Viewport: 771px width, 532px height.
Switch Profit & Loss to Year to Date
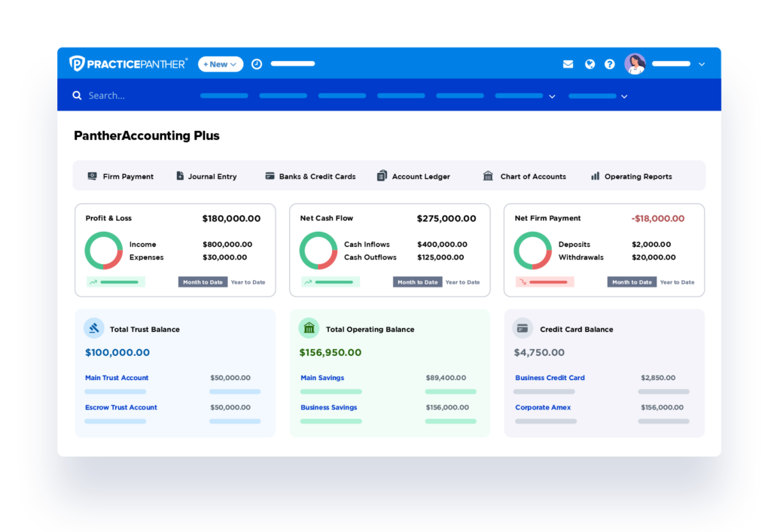[x=248, y=281]
